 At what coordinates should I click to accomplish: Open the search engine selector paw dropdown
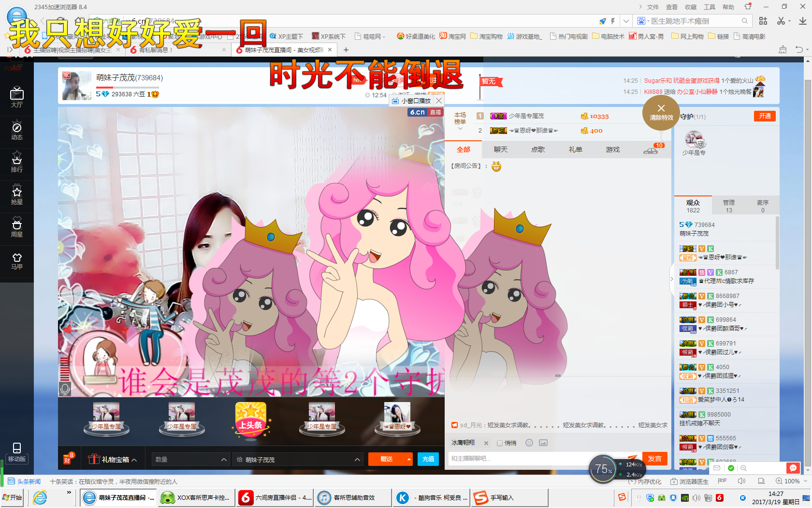(x=642, y=21)
